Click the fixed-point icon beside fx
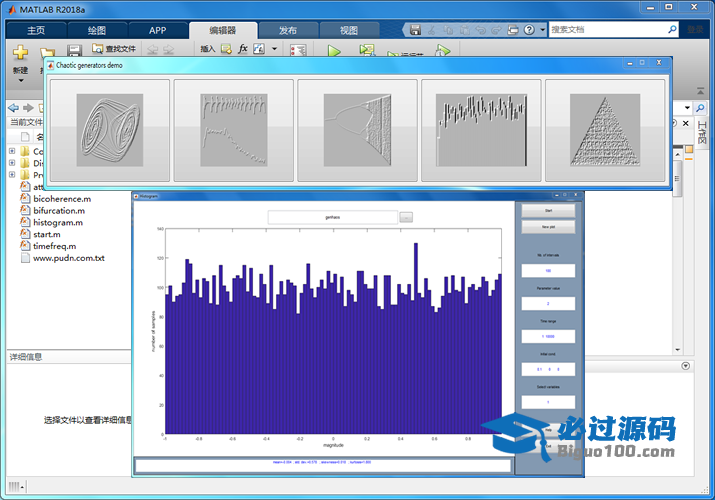715x500 pixels. [259, 48]
